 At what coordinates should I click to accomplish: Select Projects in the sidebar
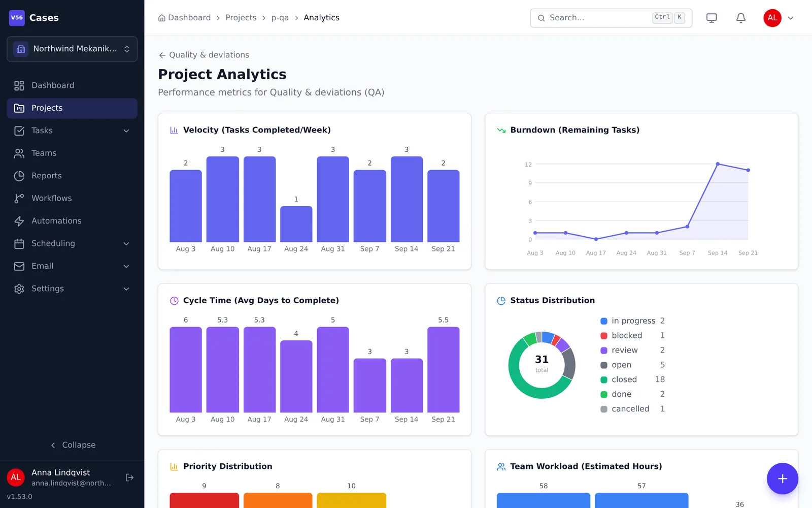click(72, 108)
